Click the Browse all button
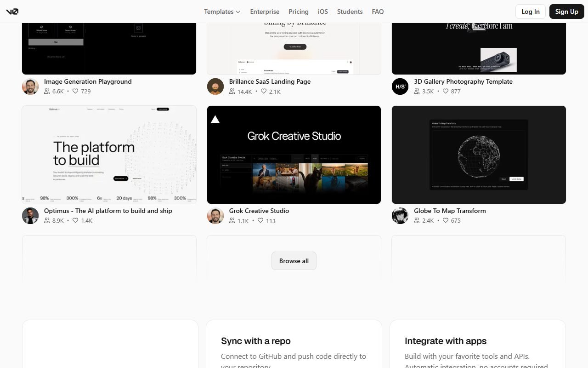 click(x=294, y=261)
